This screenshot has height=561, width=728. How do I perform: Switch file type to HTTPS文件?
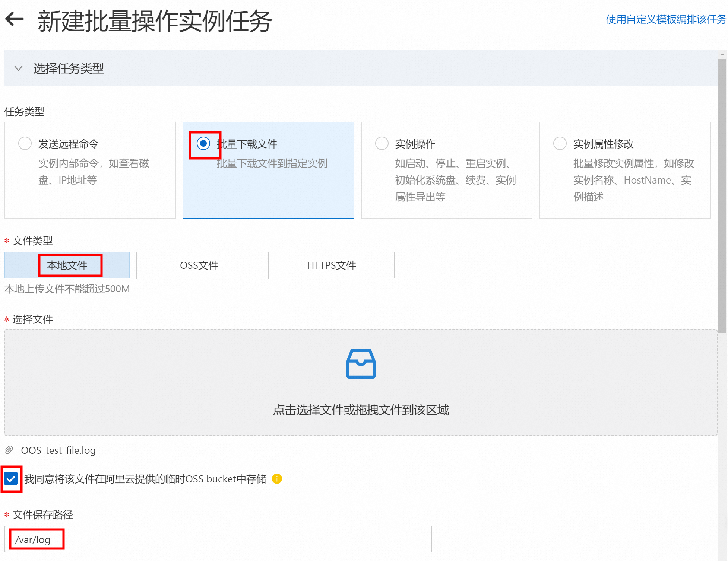331,265
